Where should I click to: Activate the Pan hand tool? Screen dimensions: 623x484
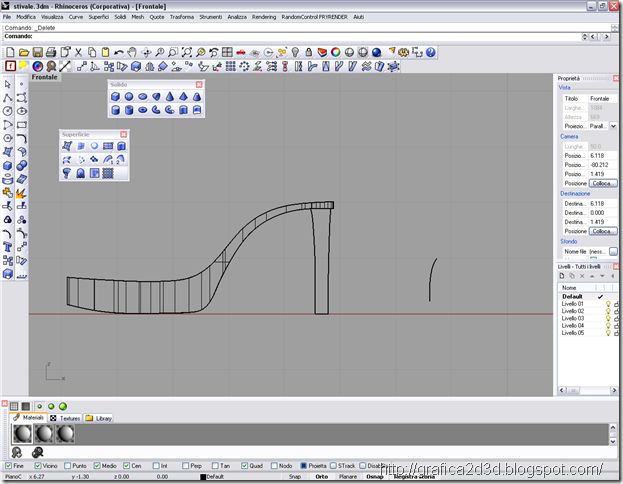point(132,52)
